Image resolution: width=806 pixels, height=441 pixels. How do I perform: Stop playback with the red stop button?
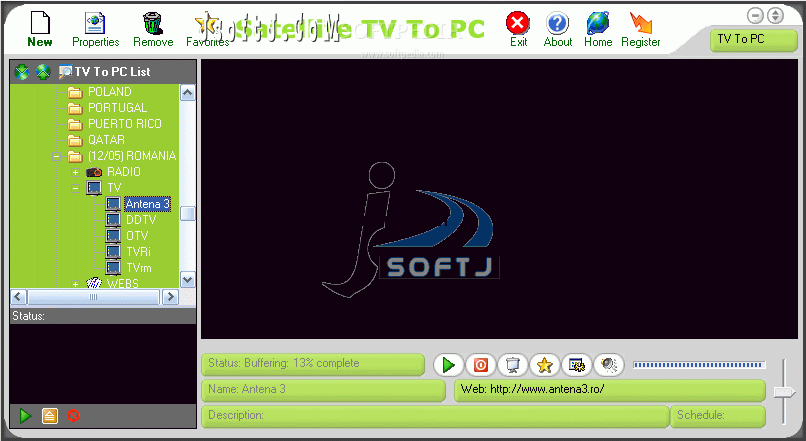coord(481,365)
